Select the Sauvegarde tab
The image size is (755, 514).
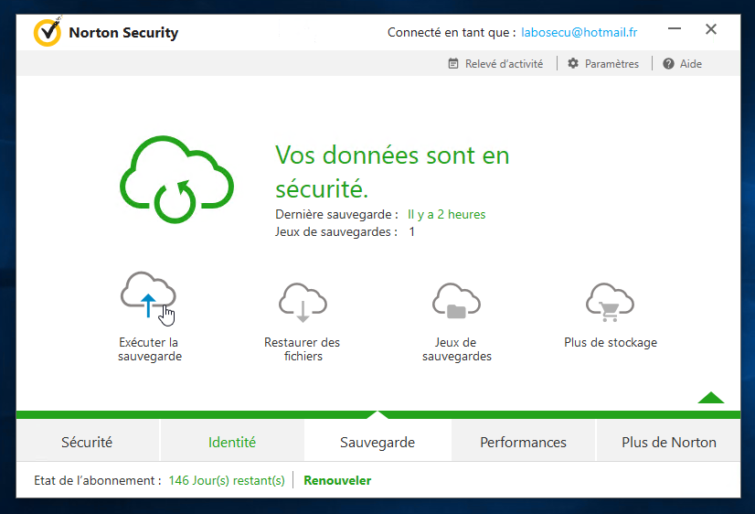pyautogui.click(x=378, y=442)
